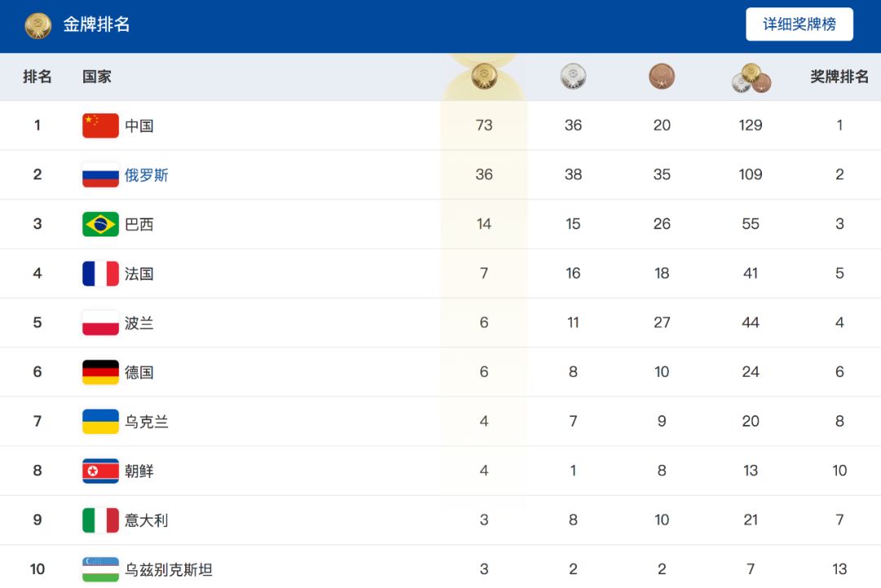Click the total medals combined icon

(751, 78)
